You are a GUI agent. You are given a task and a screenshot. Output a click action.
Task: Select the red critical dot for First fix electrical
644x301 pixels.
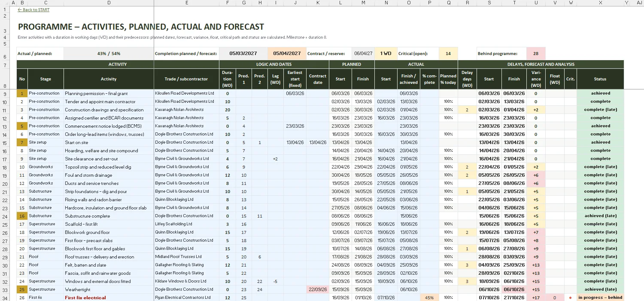570,298
